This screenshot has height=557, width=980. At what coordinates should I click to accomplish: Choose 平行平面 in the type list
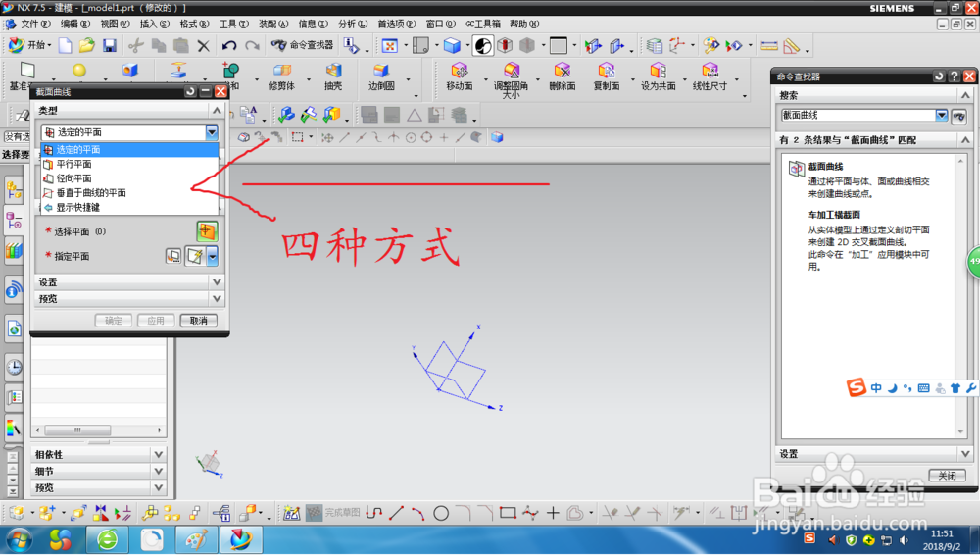[x=129, y=164]
